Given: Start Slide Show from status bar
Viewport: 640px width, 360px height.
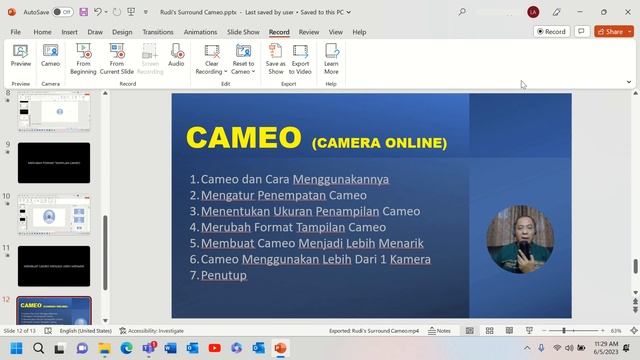Looking at the screenshot, I should click(x=529, y=331).
